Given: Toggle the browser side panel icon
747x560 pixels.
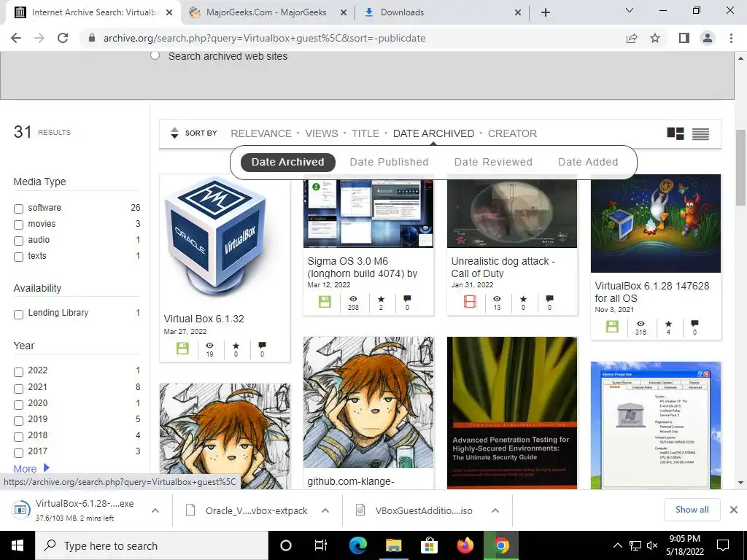Looking at the screenshot, I should point(684,38).
